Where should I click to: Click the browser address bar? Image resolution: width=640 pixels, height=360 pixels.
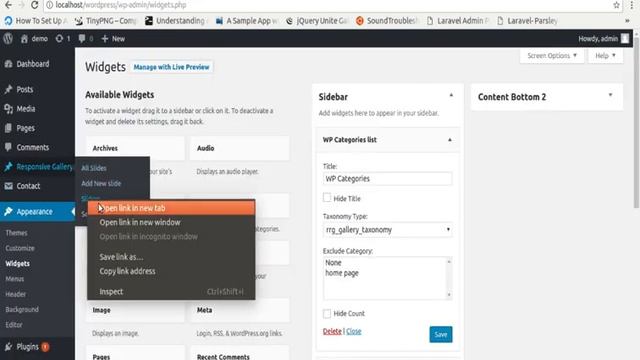pos(327,5)
